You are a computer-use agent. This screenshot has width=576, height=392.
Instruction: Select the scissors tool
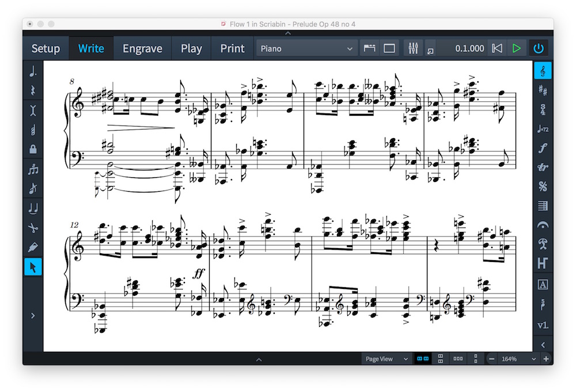pos(33,228)
